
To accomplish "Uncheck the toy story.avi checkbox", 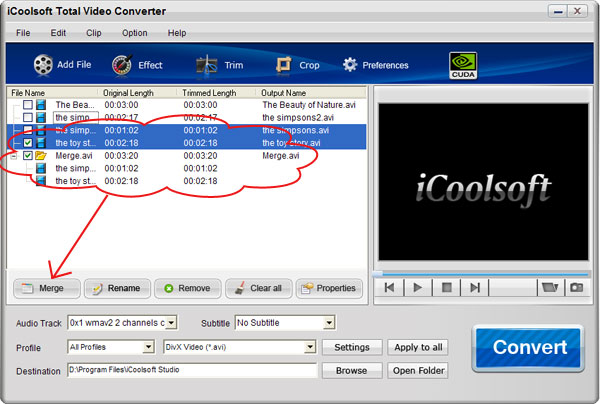I will coord(28,143).
